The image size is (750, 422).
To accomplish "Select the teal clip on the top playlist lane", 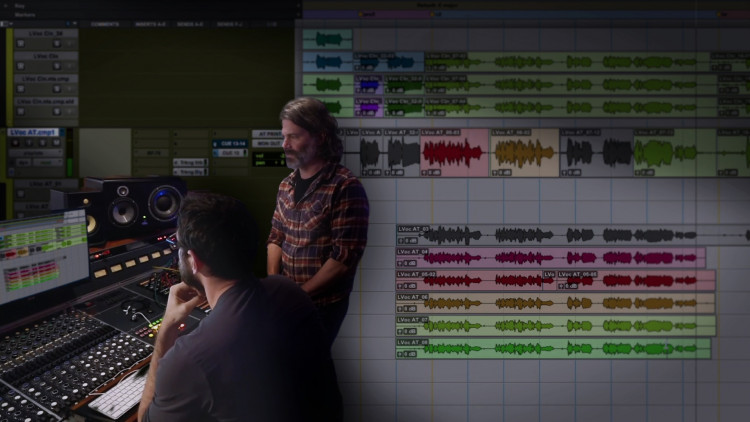I will point(328,39).
